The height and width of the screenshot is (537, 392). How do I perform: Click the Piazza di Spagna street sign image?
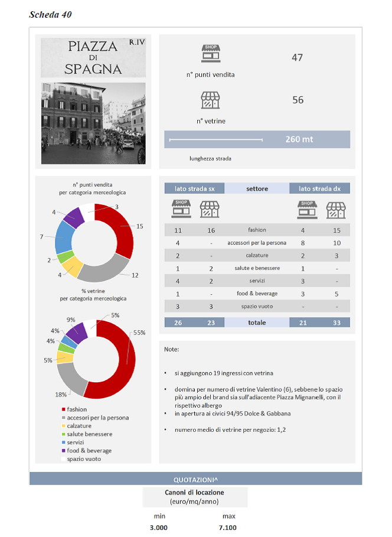coord(93,57)
